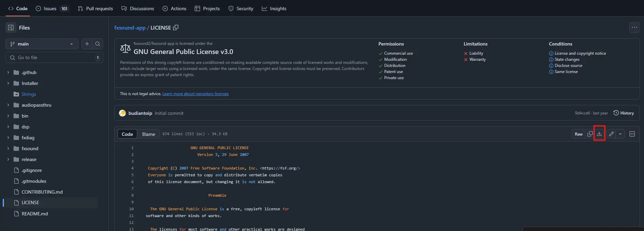
Task: Click the Raw button
Action: click(x=579, y=134)
